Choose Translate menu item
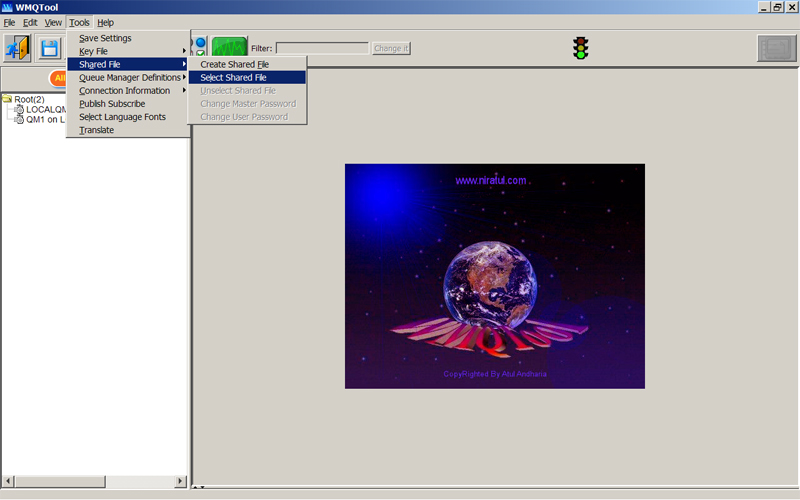This screenshot has height=500, width=800. tap(129, 130)
